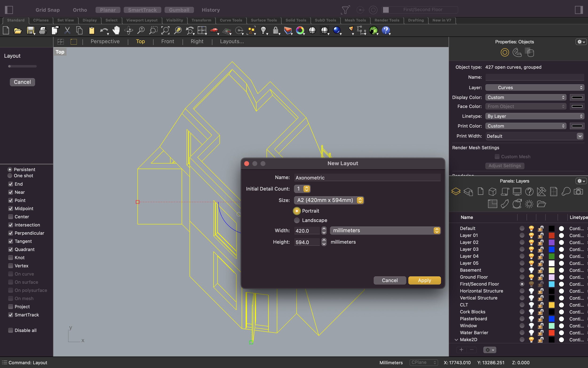Image resolution: width=588 pixels, height=368 pixels.
Task: Click the Curve Tools tab in ribbon
Action: (x=231, y=20)
